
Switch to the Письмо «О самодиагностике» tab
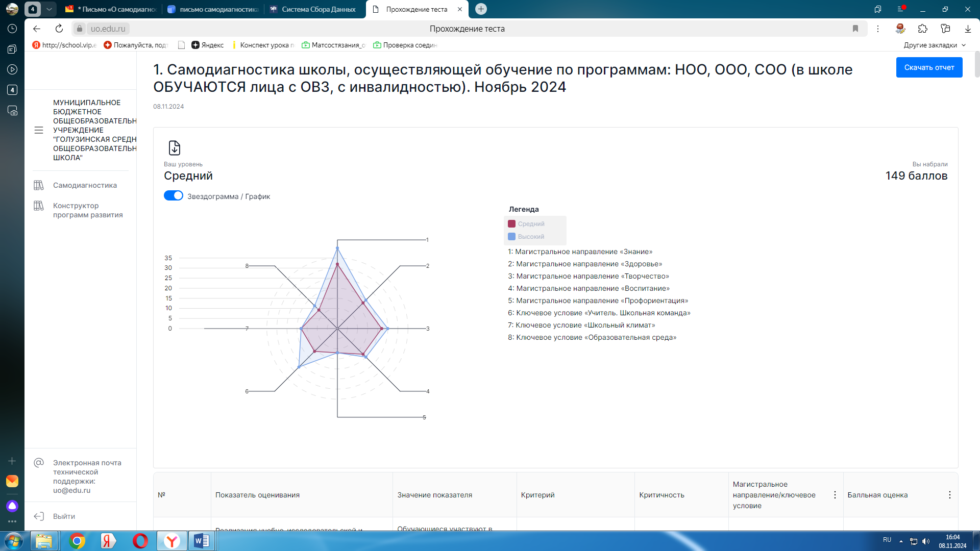click(112, 9)
